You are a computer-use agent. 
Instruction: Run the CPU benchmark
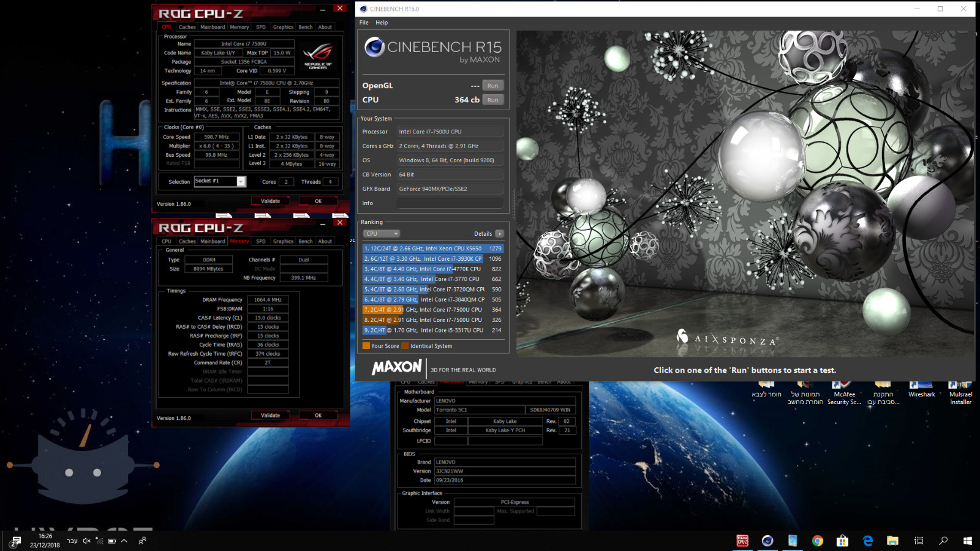click(x=493, y=100)
